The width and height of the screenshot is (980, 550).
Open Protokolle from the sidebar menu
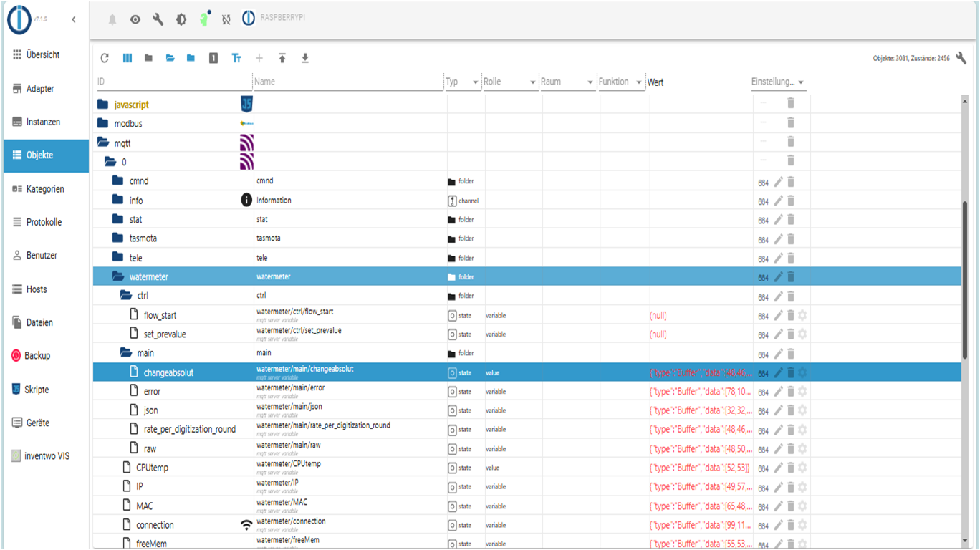click(44, 222)
